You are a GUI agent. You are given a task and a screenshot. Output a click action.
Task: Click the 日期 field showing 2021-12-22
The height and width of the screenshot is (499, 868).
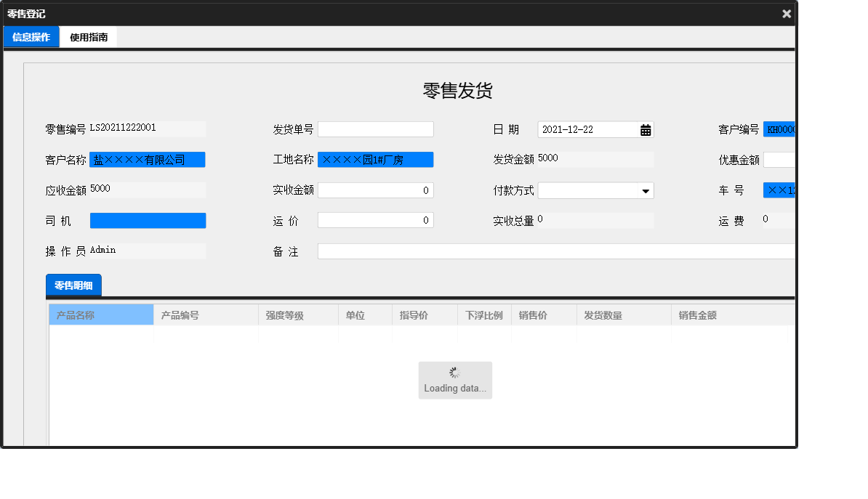585,129
